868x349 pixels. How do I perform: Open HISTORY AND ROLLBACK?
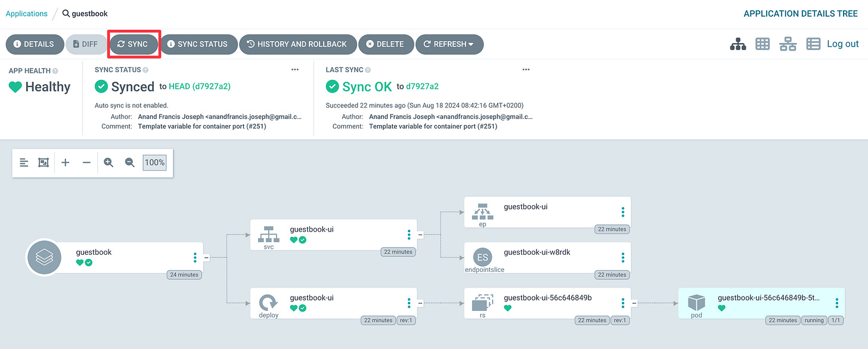[298, 44]
